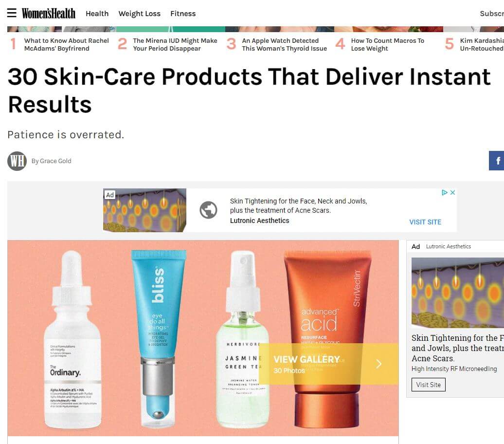The image size is (504, 444).
Task: Open the hamburger navigation menu
Action: 12,13
